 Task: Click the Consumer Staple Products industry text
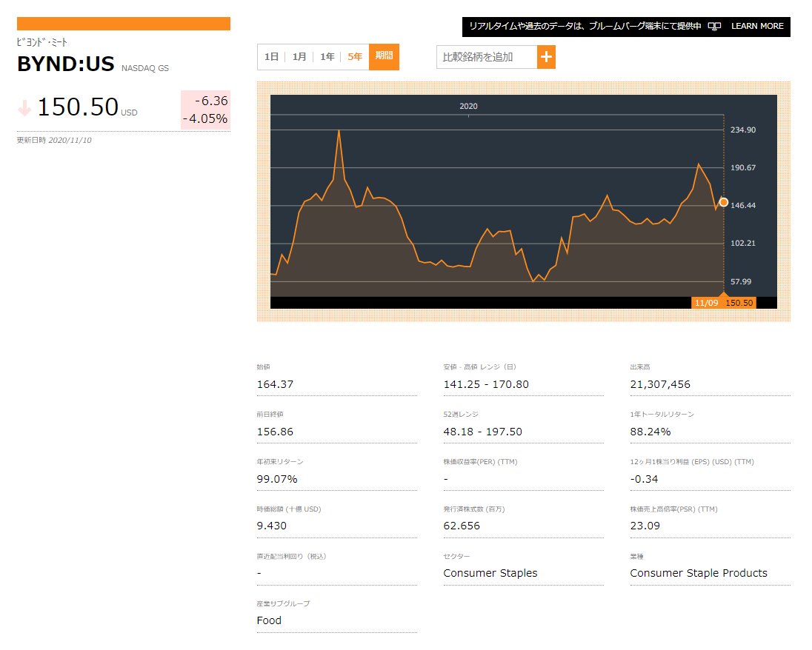(x=698, y=574)
